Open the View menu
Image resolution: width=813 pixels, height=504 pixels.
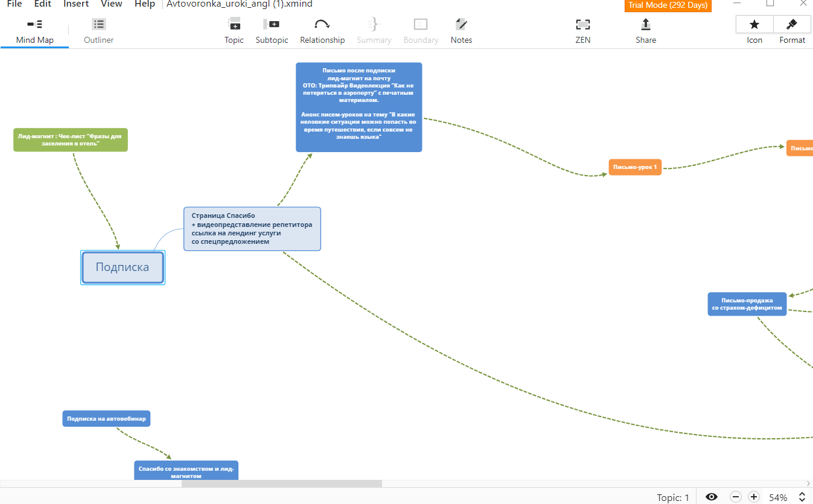tap(112, 4)
